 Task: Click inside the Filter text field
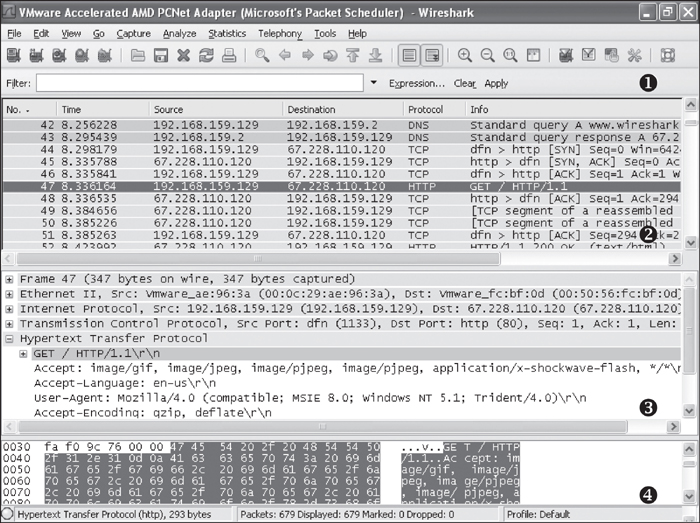[x=200, y=83]
